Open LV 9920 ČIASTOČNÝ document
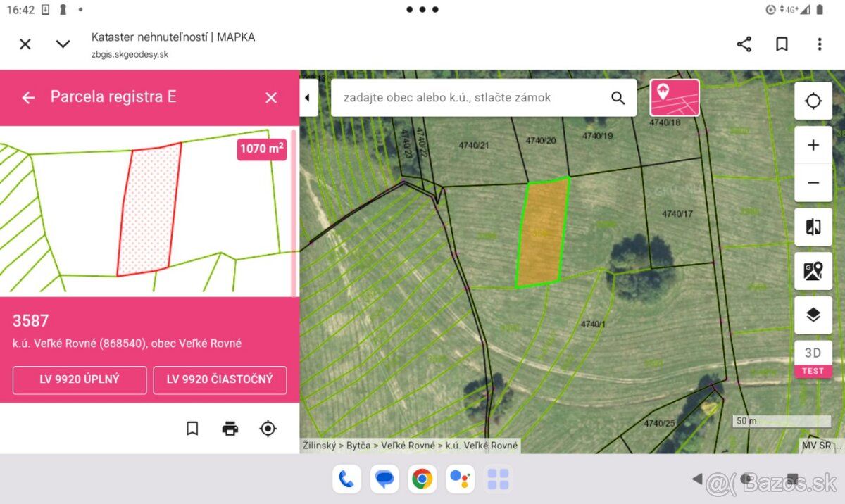 220,379
